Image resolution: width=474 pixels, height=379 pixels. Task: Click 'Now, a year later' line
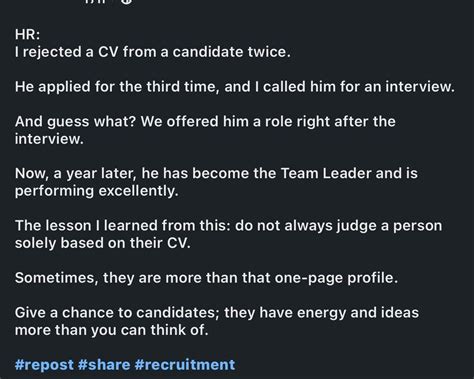pyautogui.click(x=216, y=174)
